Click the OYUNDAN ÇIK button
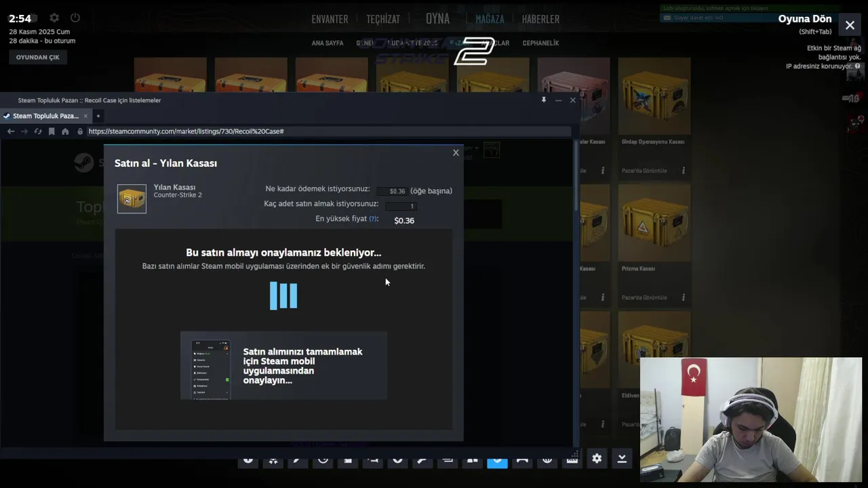The image size is (868, 488). click(x=38, y=57)
